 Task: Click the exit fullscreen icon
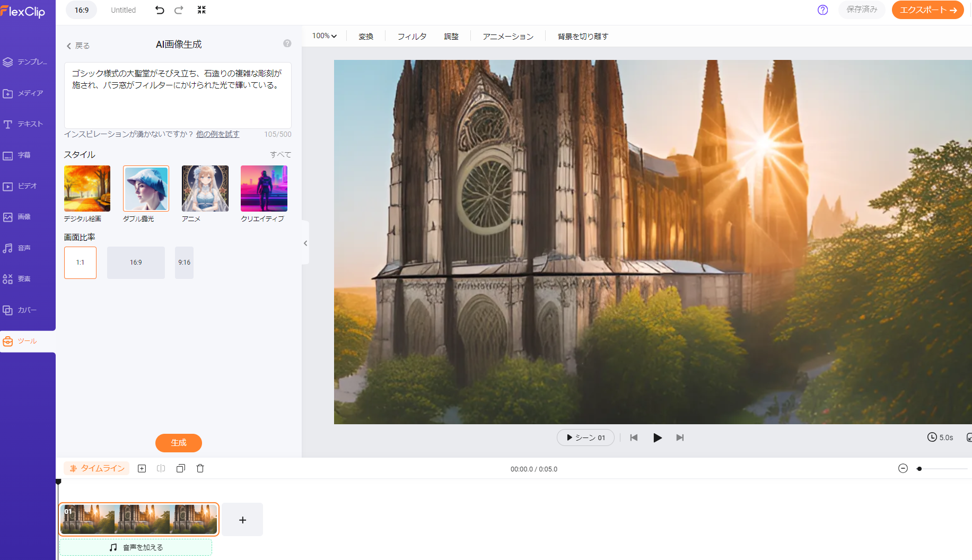coord(202,10)
